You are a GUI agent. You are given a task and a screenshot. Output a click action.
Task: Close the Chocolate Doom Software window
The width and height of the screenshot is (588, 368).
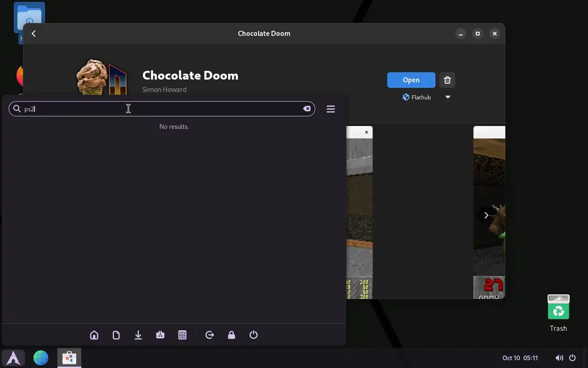click(x=495, y=34)
